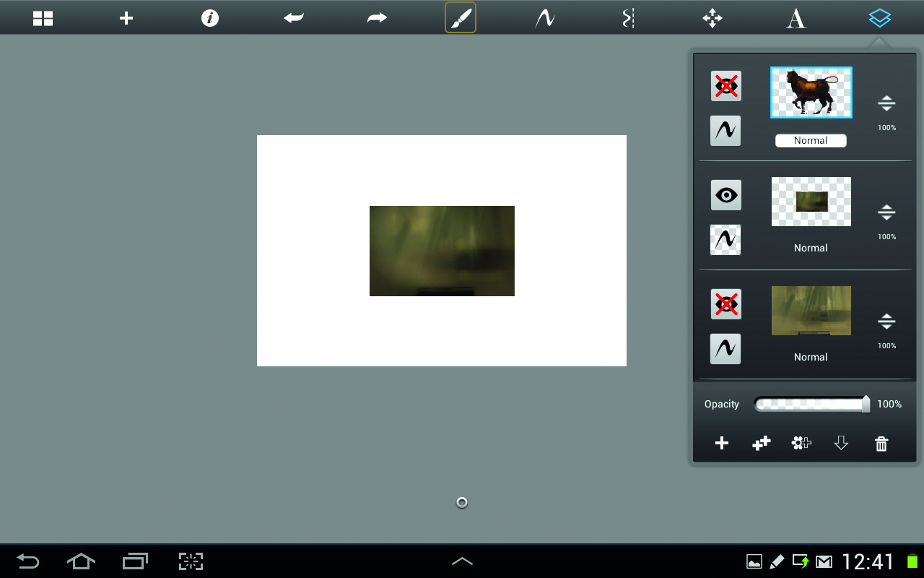Open the clock showing 12:41
Image resolution: width=924 pixels, height=578 pixels.
[868, 561]
